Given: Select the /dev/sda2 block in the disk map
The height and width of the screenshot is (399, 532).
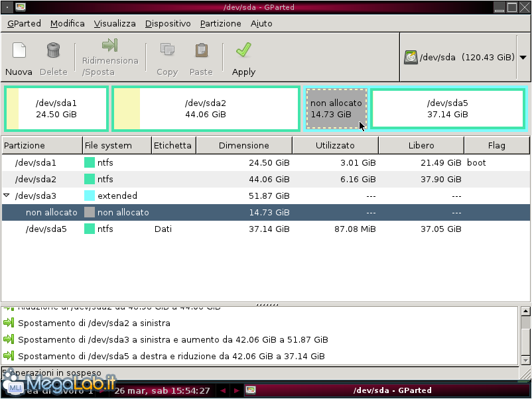Looking at the screenshot, I should (x=206, y=109).
